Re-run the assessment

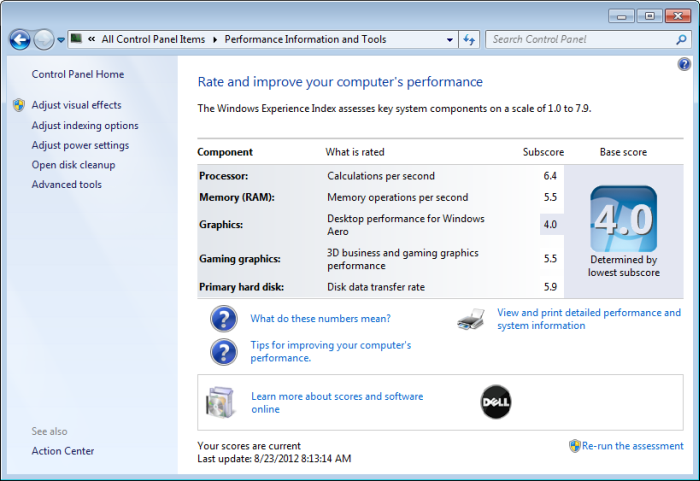tap(632, 446)
